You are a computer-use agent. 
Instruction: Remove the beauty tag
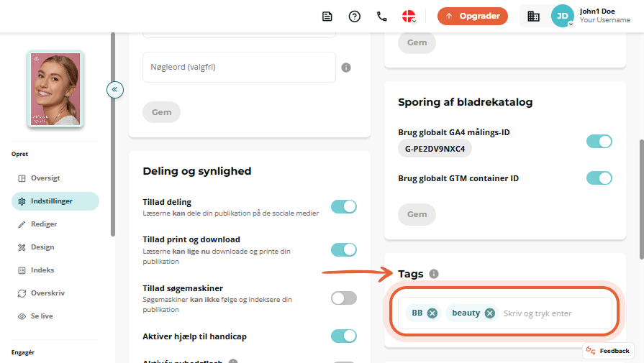(x=489, y=313)
